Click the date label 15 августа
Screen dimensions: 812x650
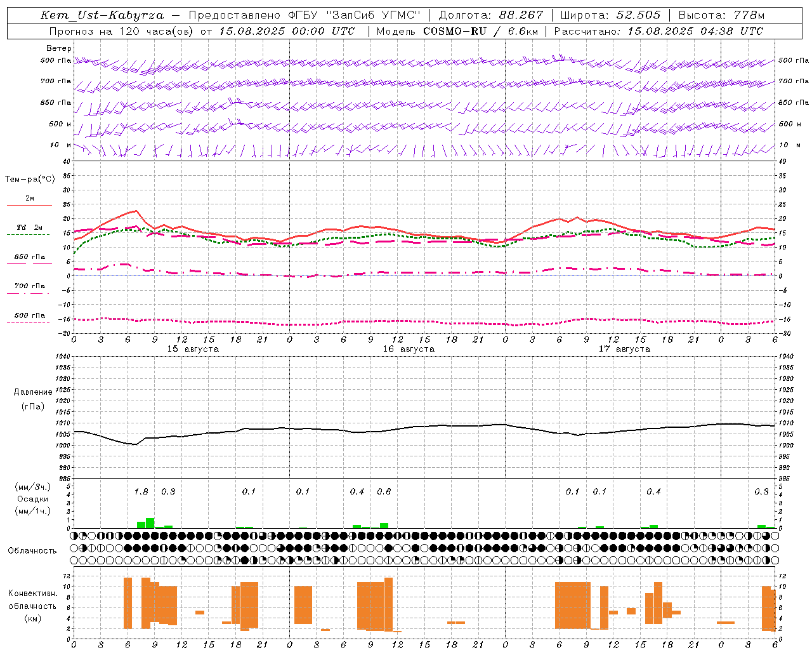(x=193, y=349)
